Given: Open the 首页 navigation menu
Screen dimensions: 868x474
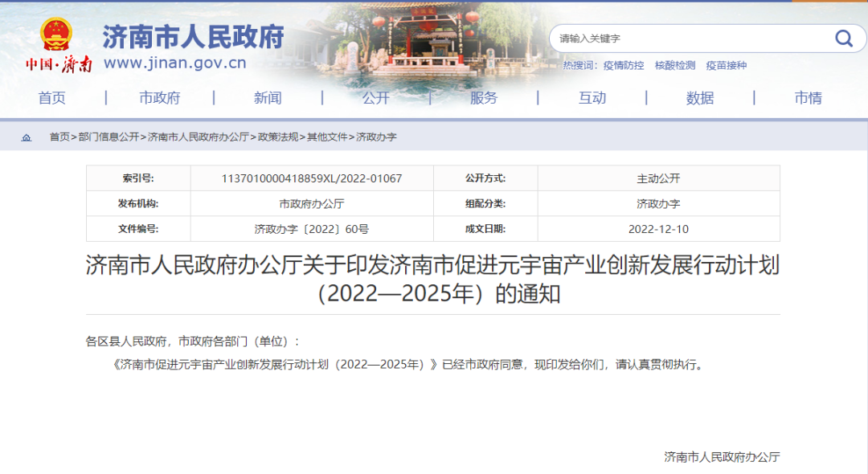Looking at the screenshot, I should pos(51,97).
